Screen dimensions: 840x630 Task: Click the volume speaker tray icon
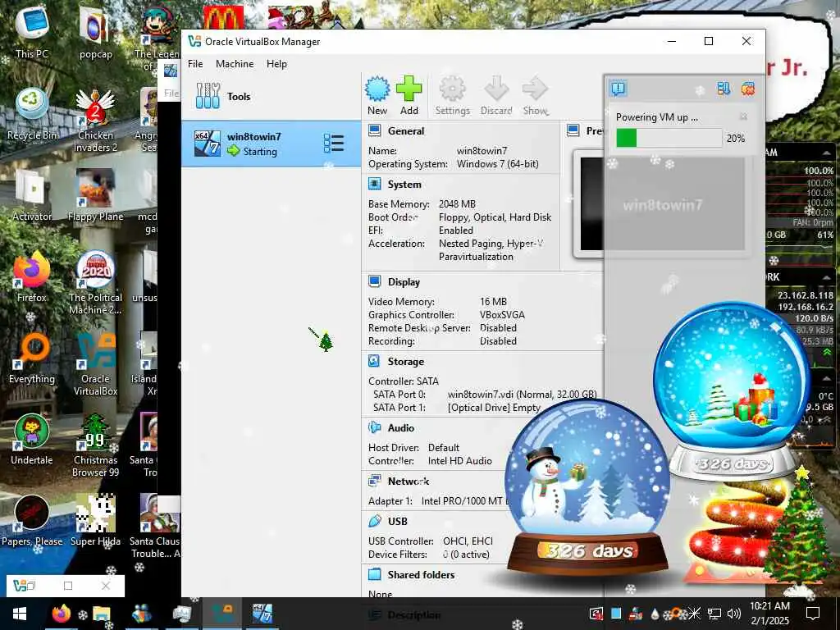(733, 614)
